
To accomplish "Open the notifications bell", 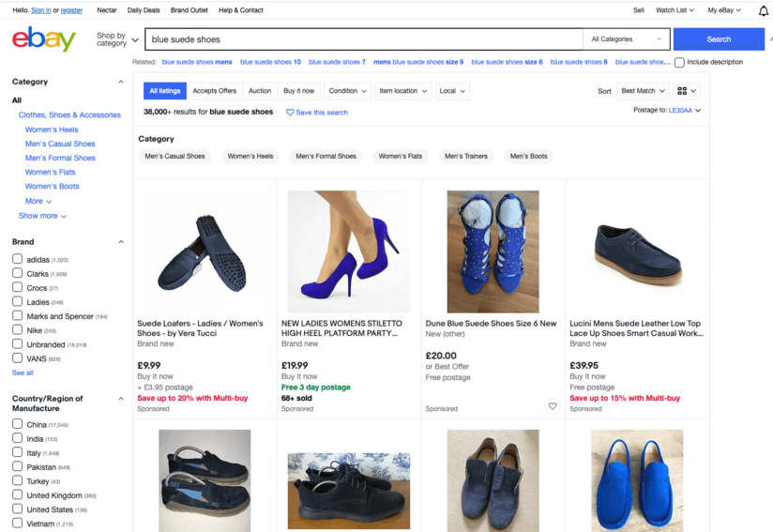I will (x=763, y=10).
